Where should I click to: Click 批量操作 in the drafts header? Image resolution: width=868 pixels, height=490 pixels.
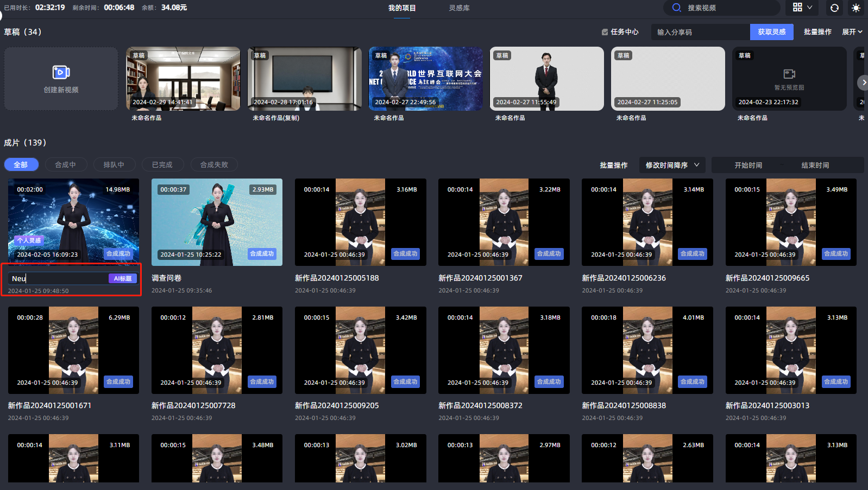pyautogui.click(x=817, y=32)
